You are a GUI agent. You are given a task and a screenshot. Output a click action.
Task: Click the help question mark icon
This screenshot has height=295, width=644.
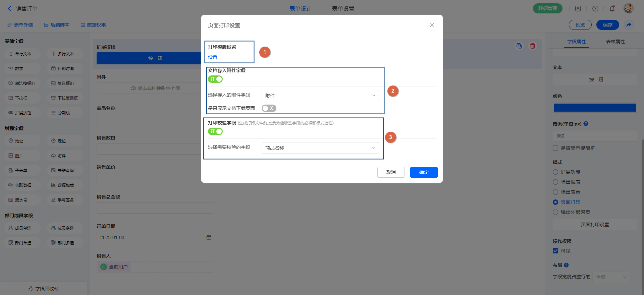tap(595, 9)
